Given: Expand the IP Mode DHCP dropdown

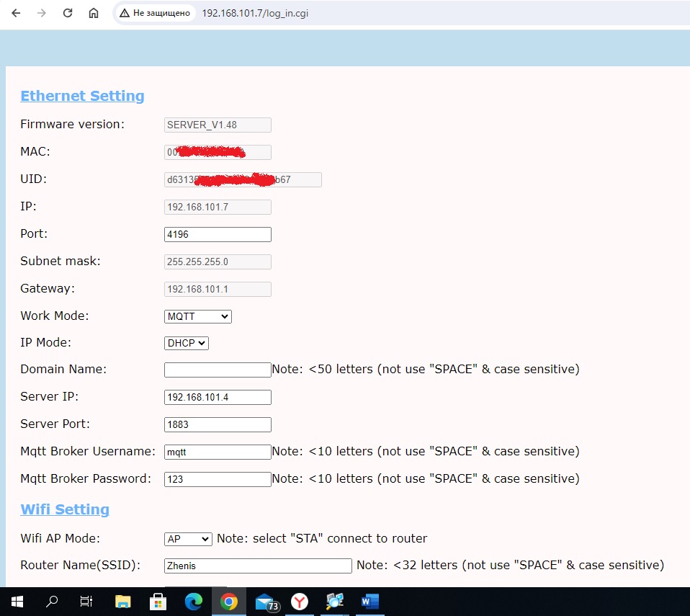Looking at the screenshot, I should [x=187, y=344].
